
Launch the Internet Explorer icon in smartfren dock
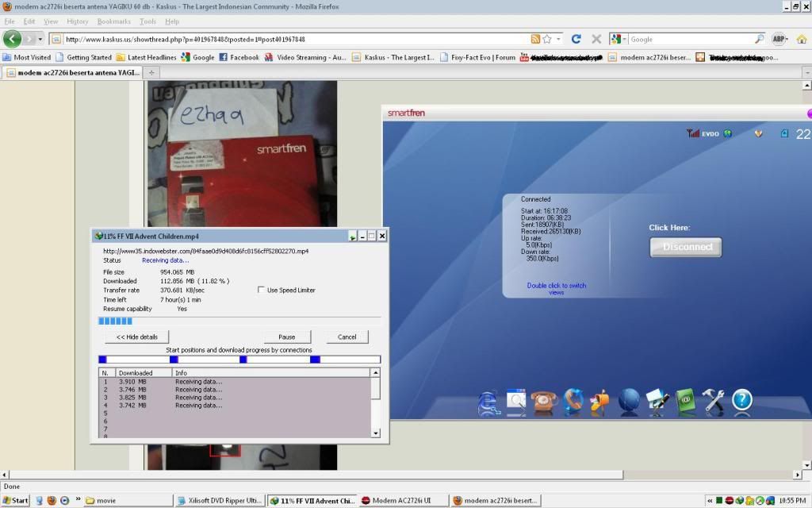click(x=488, y=402)
